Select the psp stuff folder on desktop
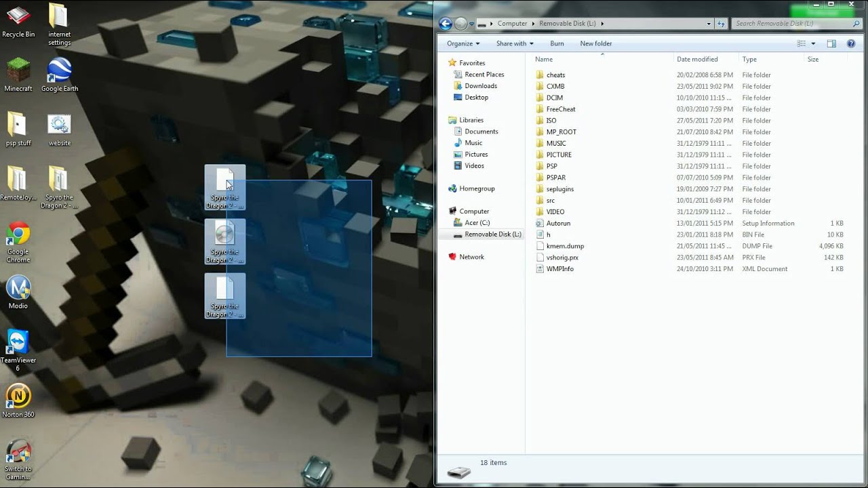Screen dimensions: 868x488 pos(18,129)
